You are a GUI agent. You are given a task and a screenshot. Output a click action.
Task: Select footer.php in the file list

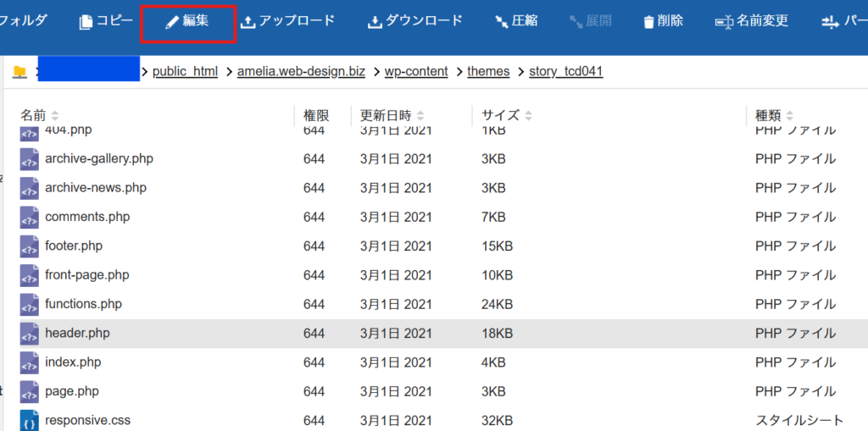tap(74, 246)
